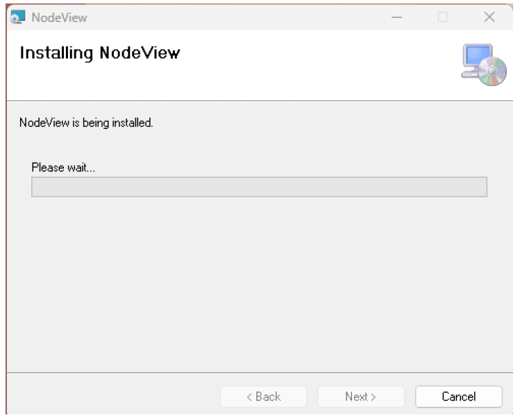Click the 'Installing NodeView' heading
This screenshot has width=518, height=420.
99,53
